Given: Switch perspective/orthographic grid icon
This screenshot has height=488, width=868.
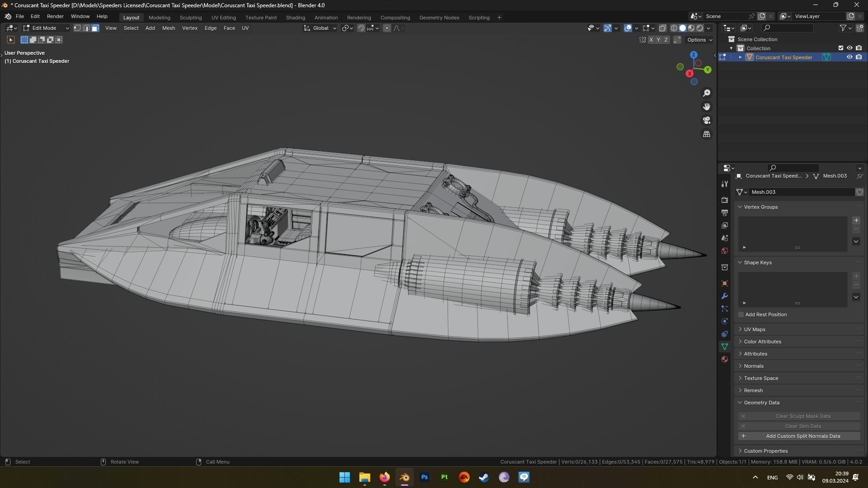Looking at the screenshot, I should [707, 134].
